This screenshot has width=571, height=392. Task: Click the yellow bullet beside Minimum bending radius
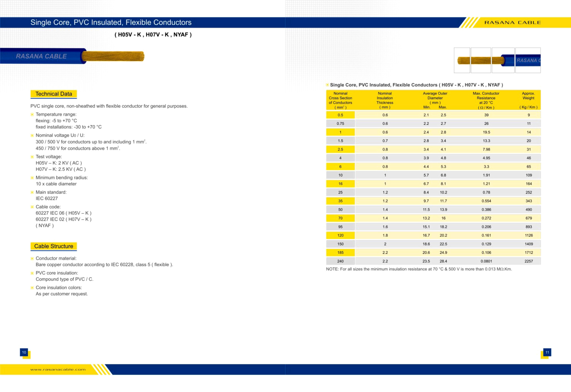tap(32, 178)
